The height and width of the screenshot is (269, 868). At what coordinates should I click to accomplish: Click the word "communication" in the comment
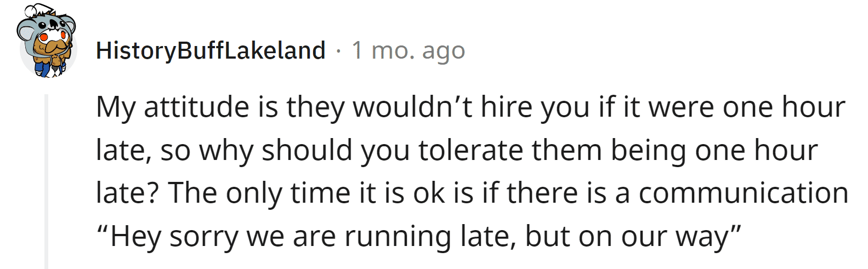pyautogui.click(x=743, y=193)
